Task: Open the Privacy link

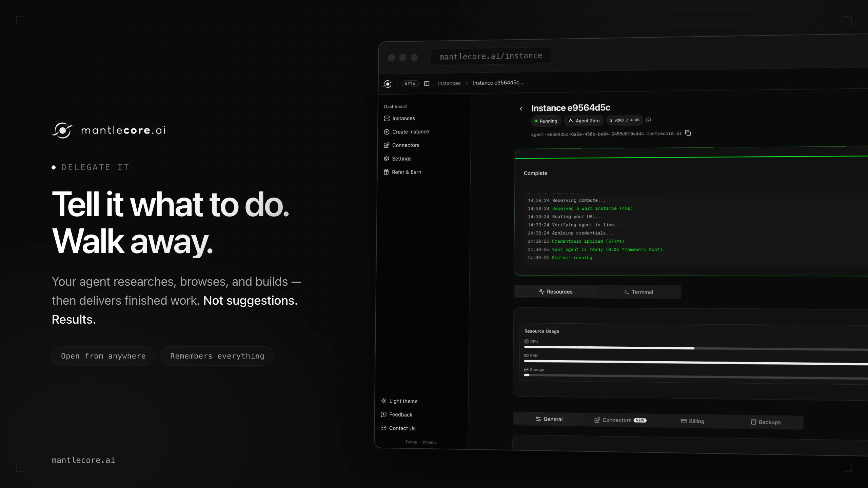Action: coord(429,442)
